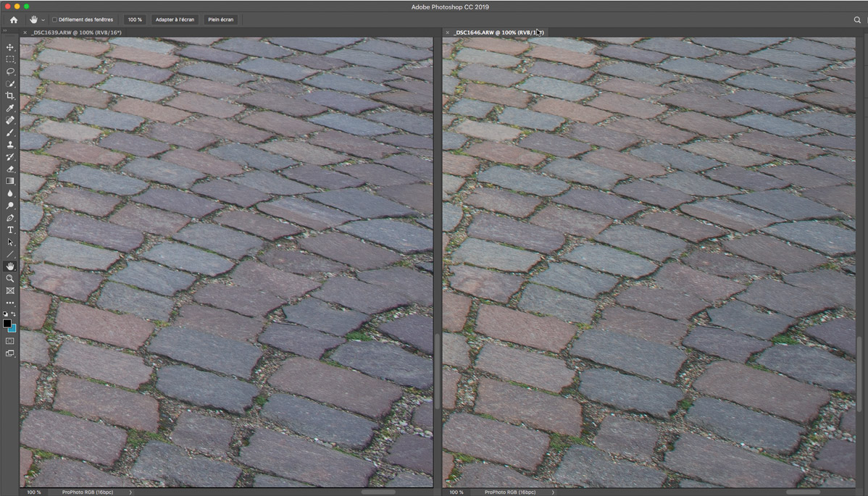This screenshot has width=868, height=496.
Task: Click the Adapter à l'écran button
Action: tap(175, 20)
